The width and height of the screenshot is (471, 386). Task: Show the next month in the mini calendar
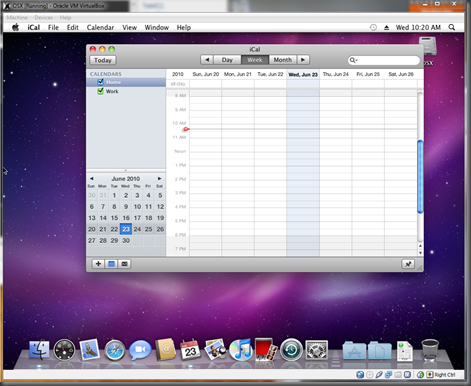coord(160,179)
